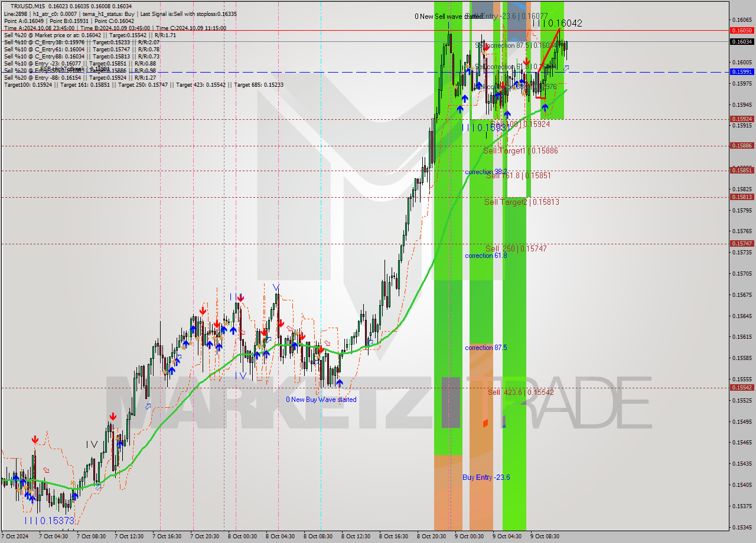Select the blue 'correction 87.5' label
Screen dimensions: 756x543
click(485, 348)
